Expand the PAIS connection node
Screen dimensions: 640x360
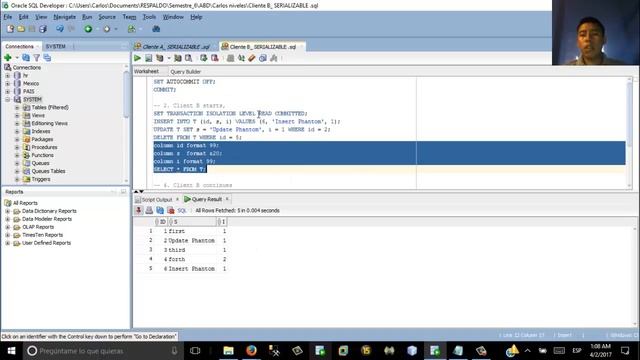click(x=7, y=91)
